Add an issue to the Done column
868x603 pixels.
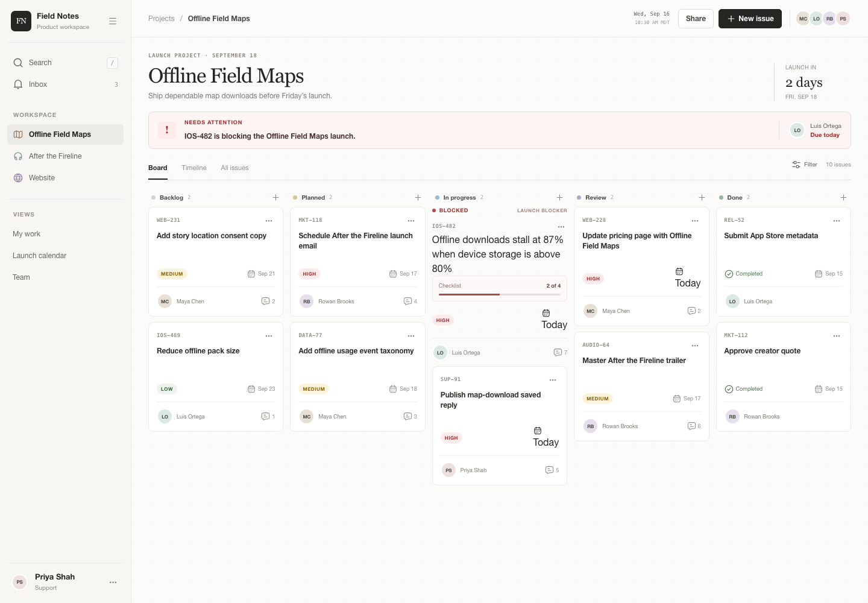click(x=843, y=198)
